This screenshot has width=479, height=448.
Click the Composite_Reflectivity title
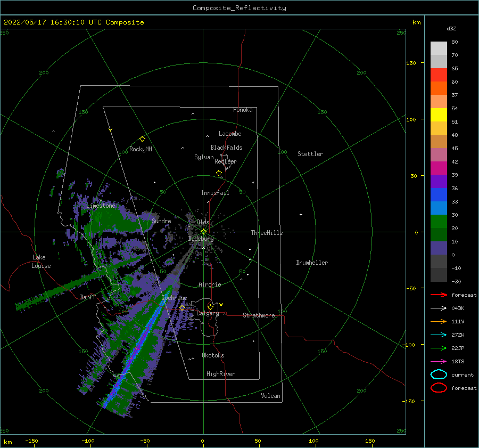pos(240,8)
